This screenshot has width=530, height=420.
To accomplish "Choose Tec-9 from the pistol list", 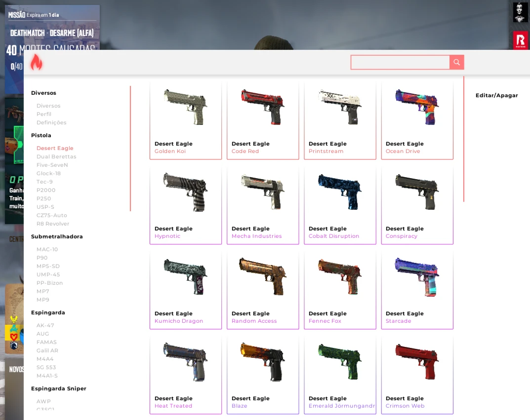I will tap(44, 182).
